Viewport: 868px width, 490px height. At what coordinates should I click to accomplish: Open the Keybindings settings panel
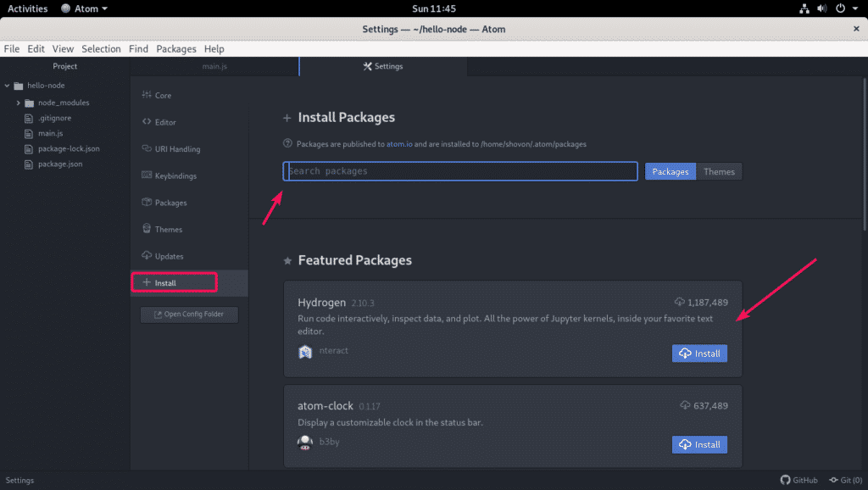[x=175, y=176]
